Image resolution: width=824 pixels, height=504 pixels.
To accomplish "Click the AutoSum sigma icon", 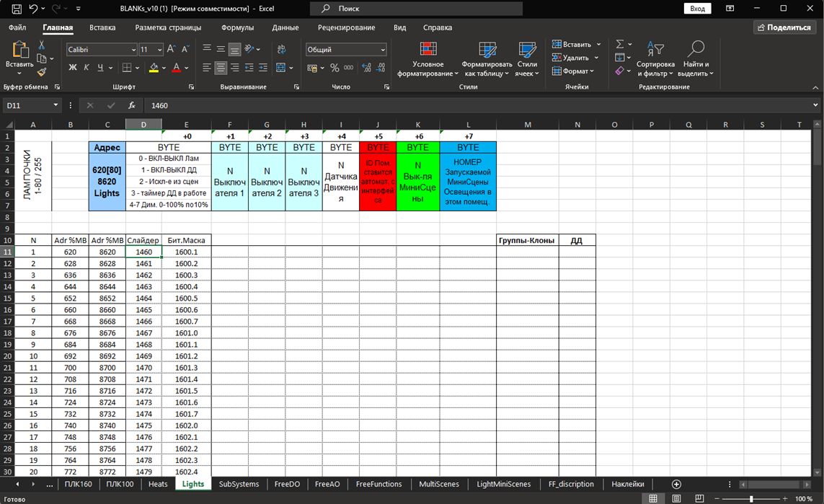I will pyautogui.click(x=620, y=44).
